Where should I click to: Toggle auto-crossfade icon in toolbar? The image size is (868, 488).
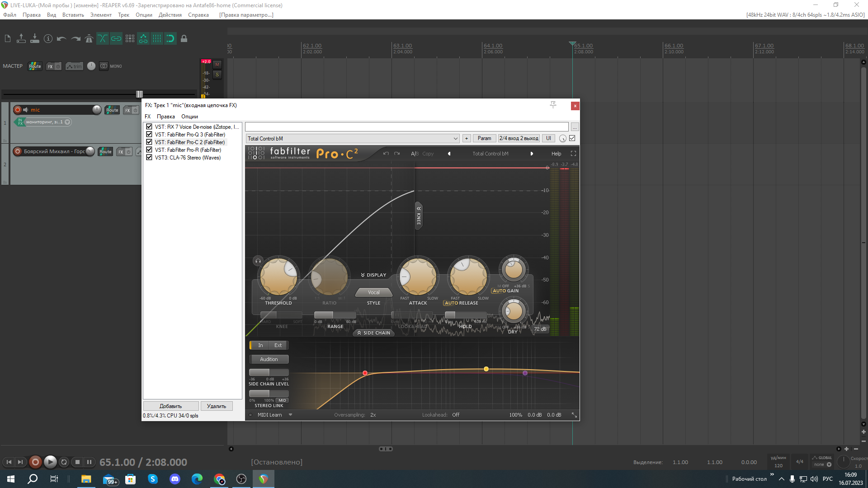pyautogui.click(x=103, y=39)
